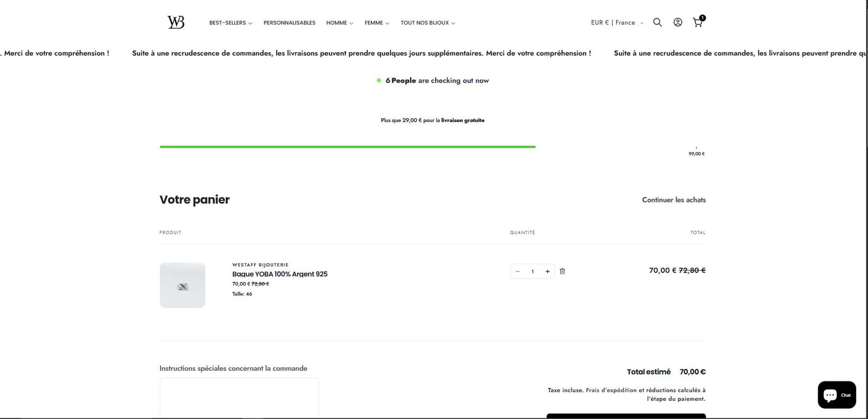This screenshot has width=868, height=419.
Task: Click the special instructions text area
Action: (x=239, y=398)
